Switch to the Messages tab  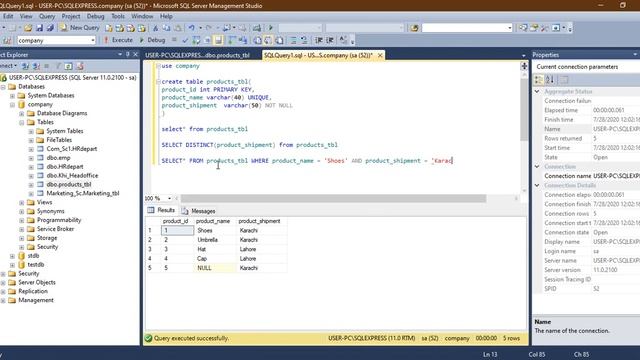(198, 211)
